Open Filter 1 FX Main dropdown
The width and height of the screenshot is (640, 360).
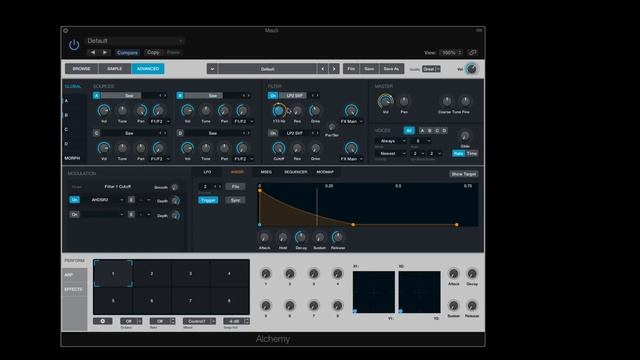tap(351, 122)
